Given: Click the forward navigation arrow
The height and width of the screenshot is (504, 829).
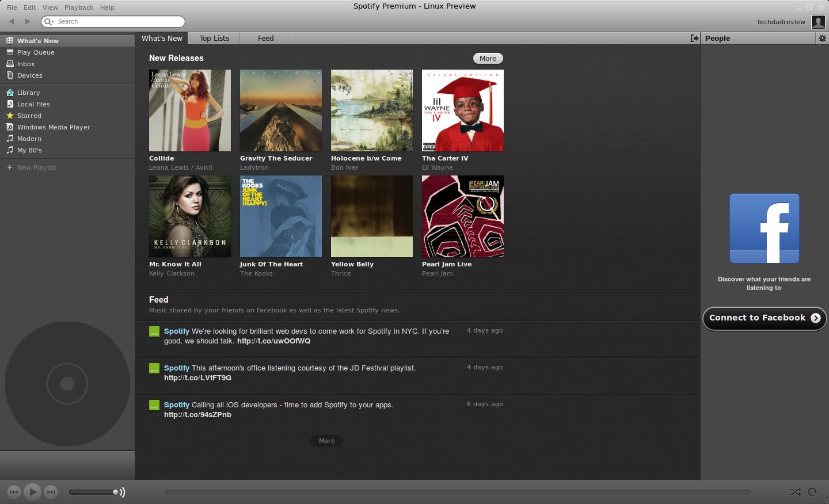Looking at the screenshot, I should pos(27,21).
